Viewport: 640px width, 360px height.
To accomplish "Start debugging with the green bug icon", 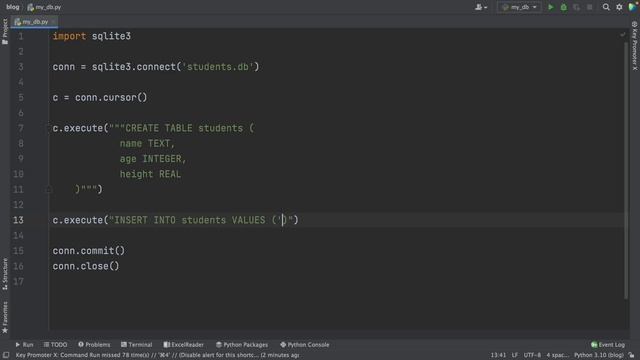I will pyautogui.click(x=564, y=7).
